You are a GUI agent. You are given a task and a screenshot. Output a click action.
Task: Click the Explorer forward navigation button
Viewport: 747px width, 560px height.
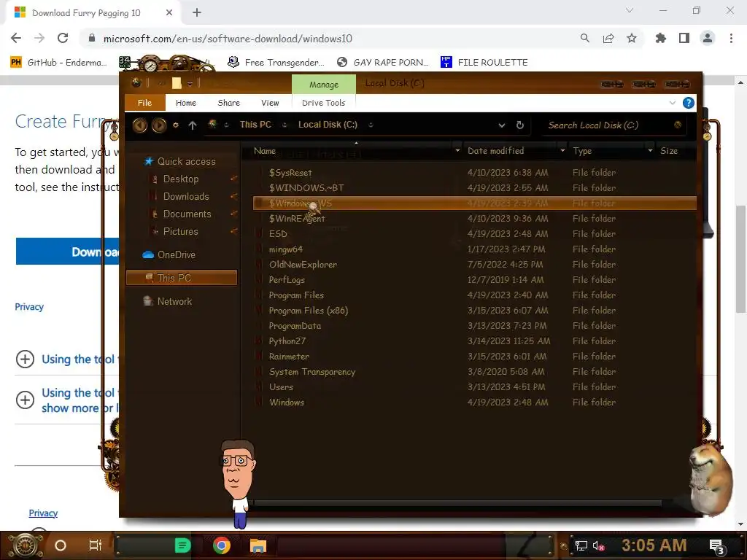coord(159,125)
